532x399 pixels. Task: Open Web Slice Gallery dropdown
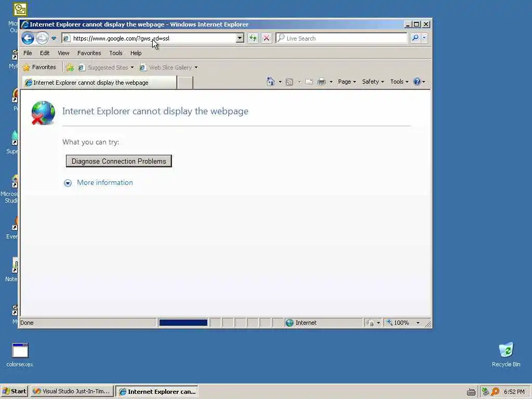point(169,68)
